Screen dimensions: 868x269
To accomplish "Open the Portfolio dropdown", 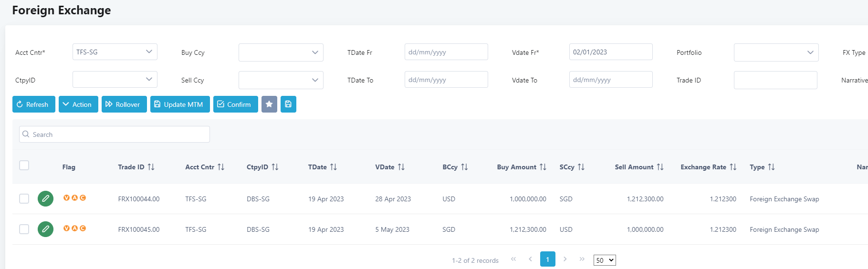I will point(776,52).
